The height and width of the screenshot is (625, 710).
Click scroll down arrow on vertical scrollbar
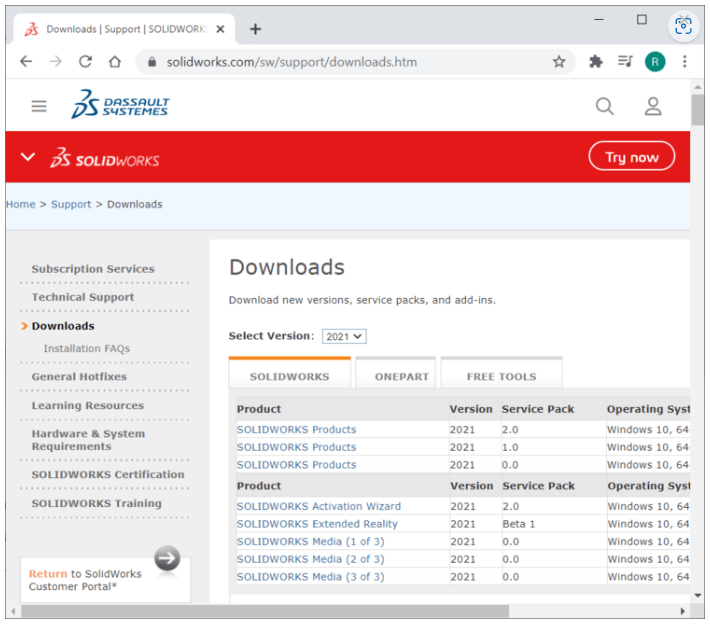point(698,595)
